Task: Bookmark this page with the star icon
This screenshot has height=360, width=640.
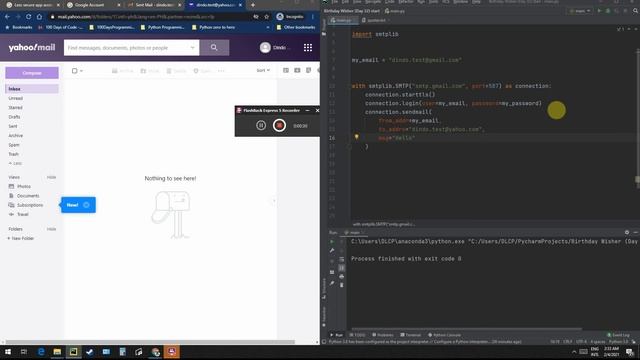Action: coord(267,17)
